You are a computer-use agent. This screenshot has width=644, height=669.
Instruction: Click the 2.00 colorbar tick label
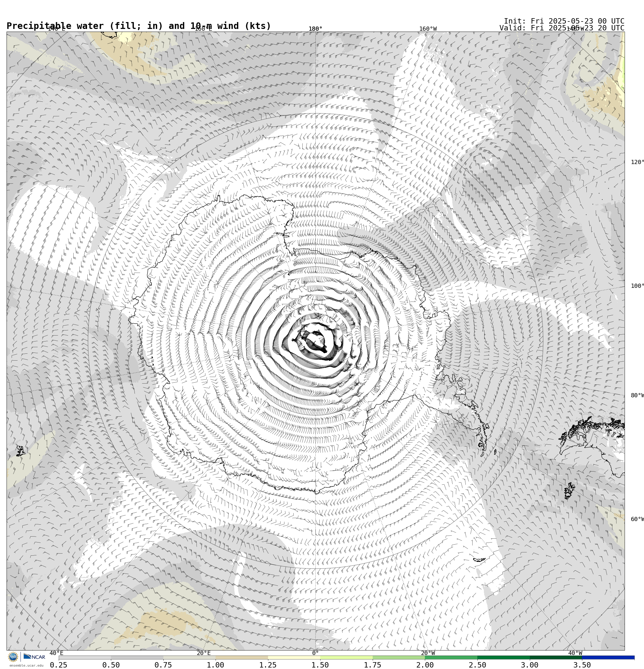pyautogui.click(x=425, y=665)
